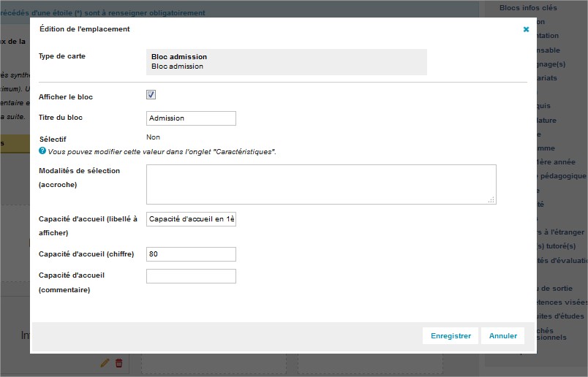This screenshot has width=588, height=377.
Task: Click 'de sortie' item in background sidebar
Action: (555, 288)
